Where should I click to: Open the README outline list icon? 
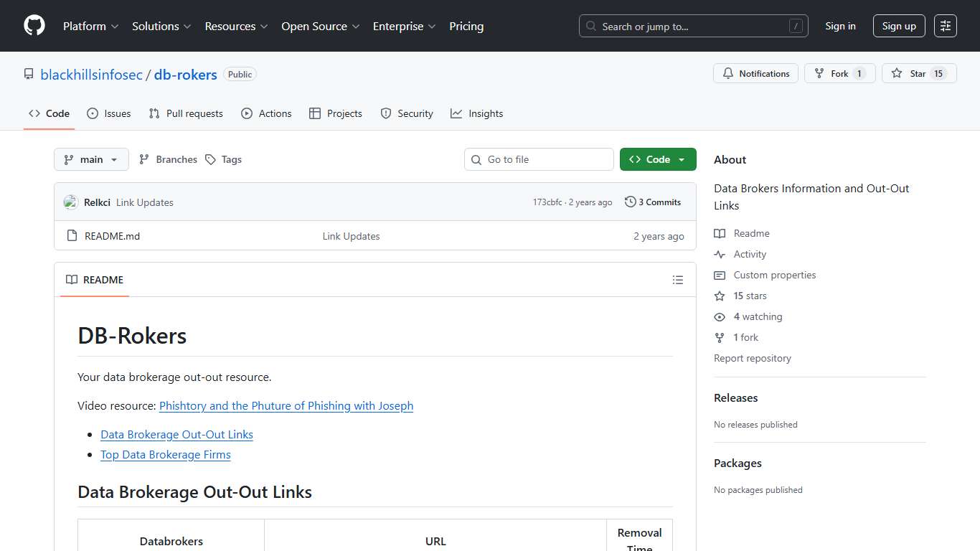click(x=678, y=280)
